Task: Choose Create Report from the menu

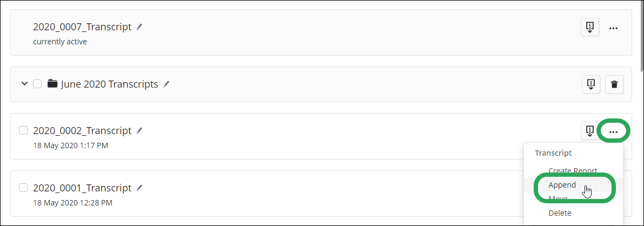Action: (x=573, y=170)
